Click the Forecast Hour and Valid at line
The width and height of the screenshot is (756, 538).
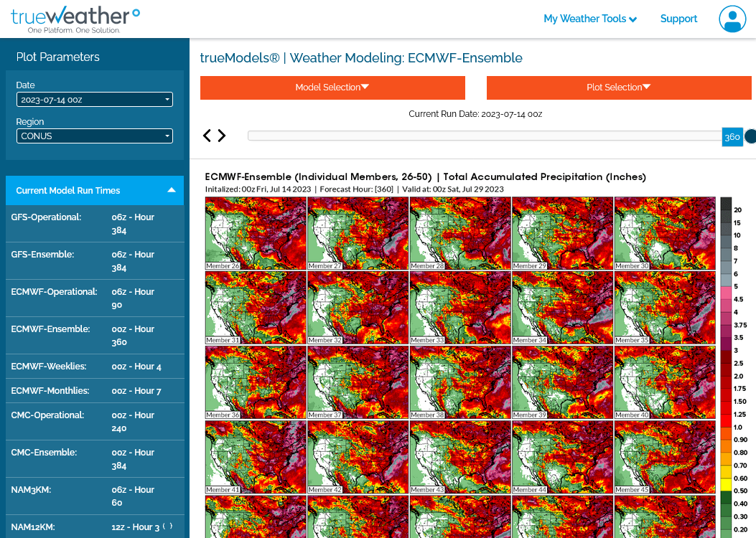click(355, 189)
